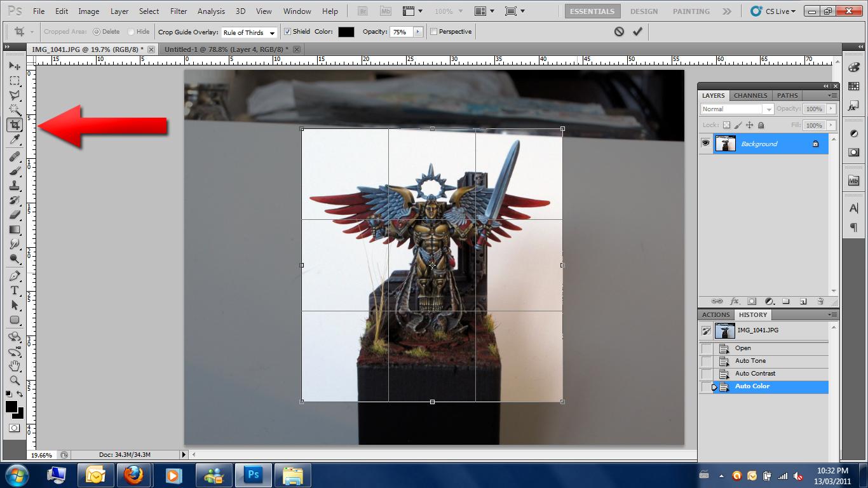Click the delete layer trash icon
The height and width of the screenshot is (488, 868).
pos(820,301)
